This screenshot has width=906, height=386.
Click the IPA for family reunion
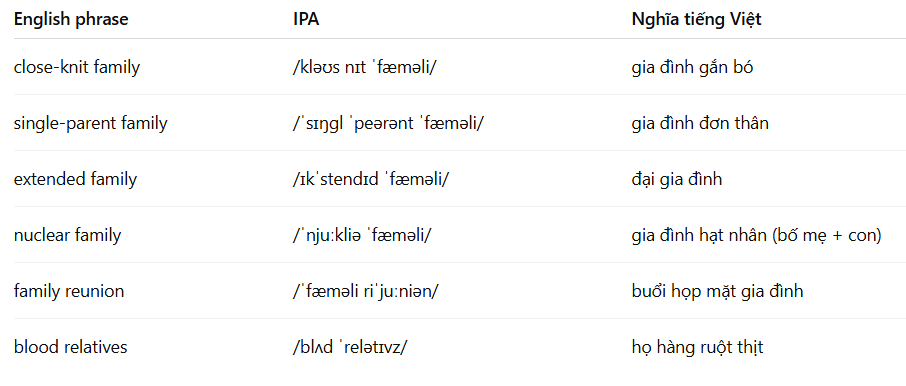pyautogui.click(x=366, y=291)
